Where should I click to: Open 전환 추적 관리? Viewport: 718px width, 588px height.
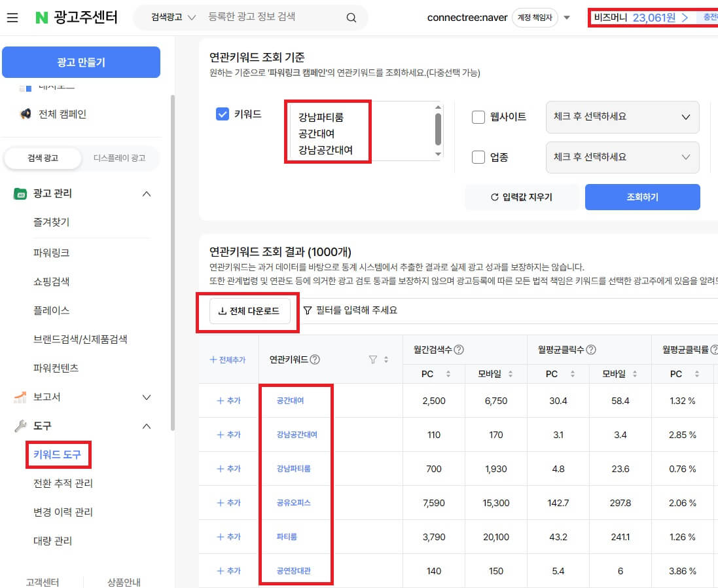point(63,483)
